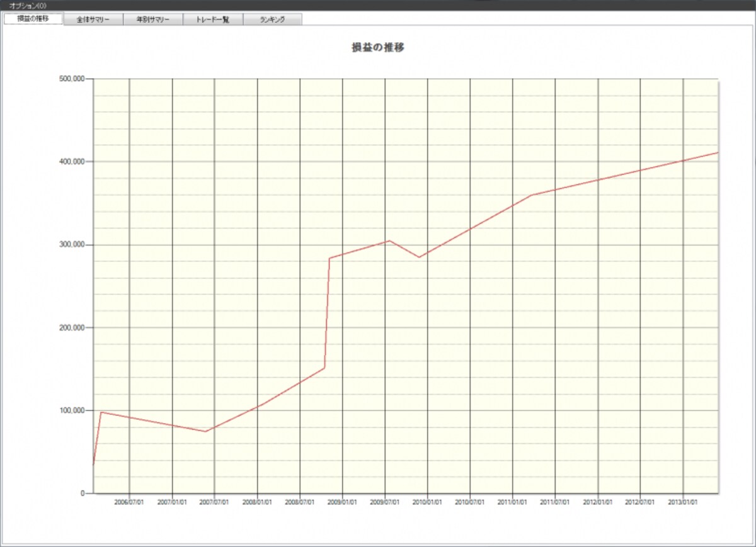Click the 200,000 y-axis label
756x547 pixels.
71,328
